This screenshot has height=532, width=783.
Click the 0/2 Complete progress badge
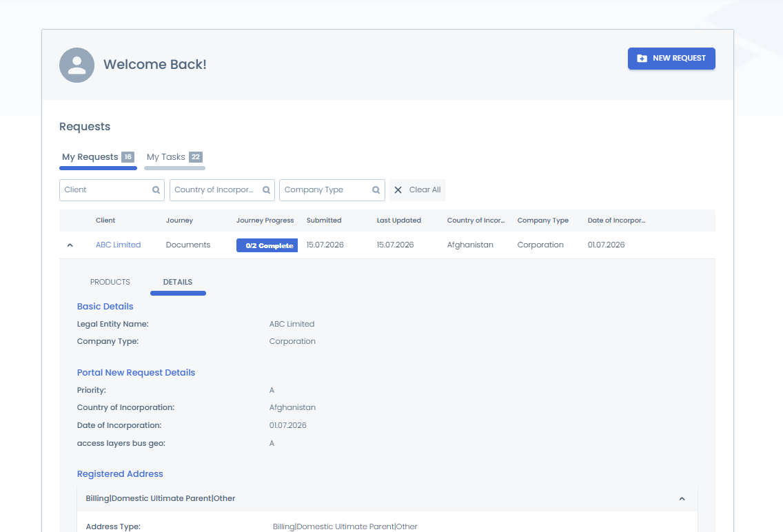pos(267,245)
